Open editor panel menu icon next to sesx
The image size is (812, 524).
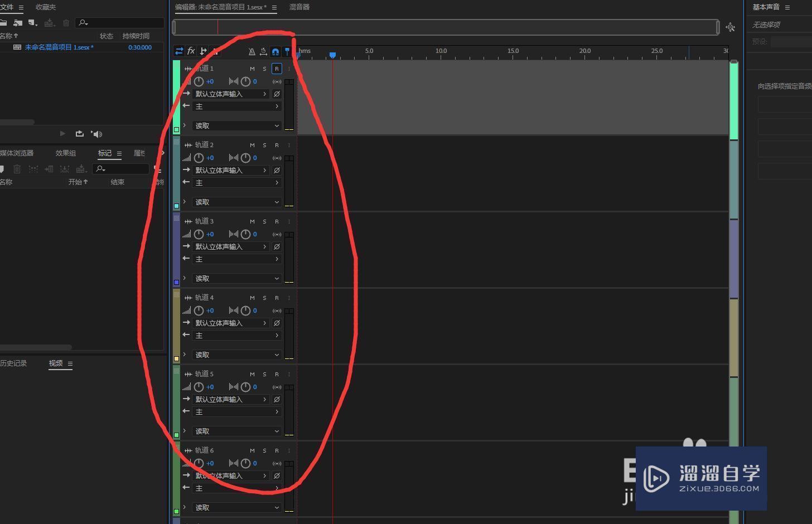274,8
